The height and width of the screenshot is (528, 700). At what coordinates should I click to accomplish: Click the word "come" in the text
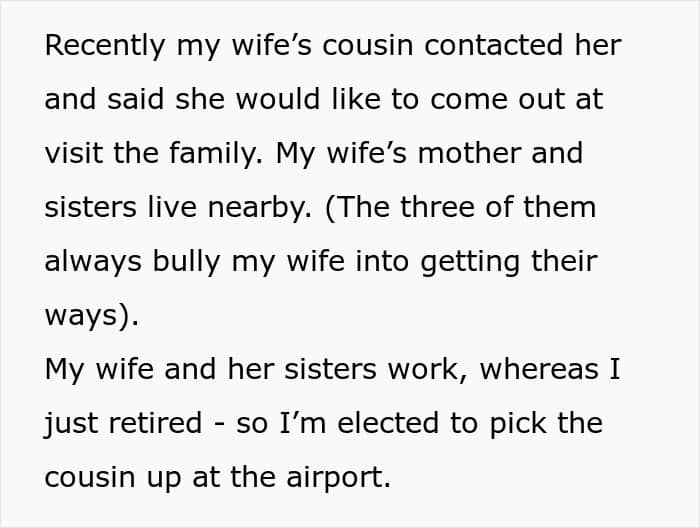464,100
